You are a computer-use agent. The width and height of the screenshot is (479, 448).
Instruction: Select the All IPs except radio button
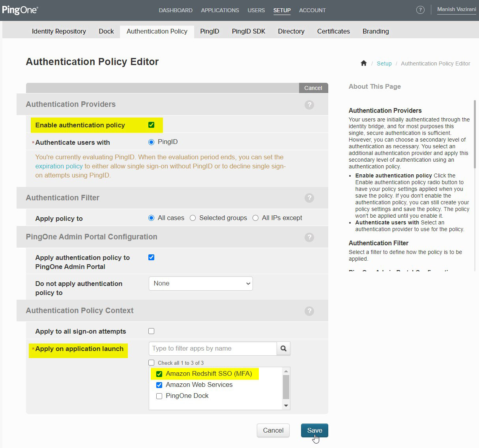click(x=256, y=218)
